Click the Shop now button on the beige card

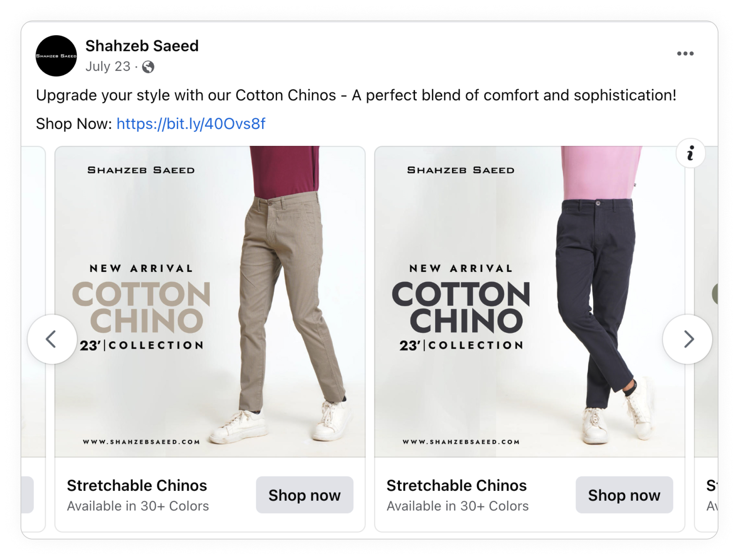click(x=305, y=495)
